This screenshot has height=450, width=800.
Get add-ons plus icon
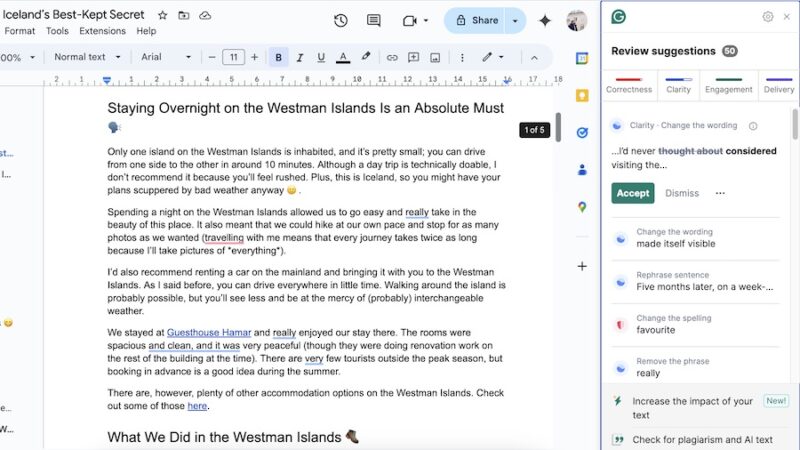click(x=582, y=266)
